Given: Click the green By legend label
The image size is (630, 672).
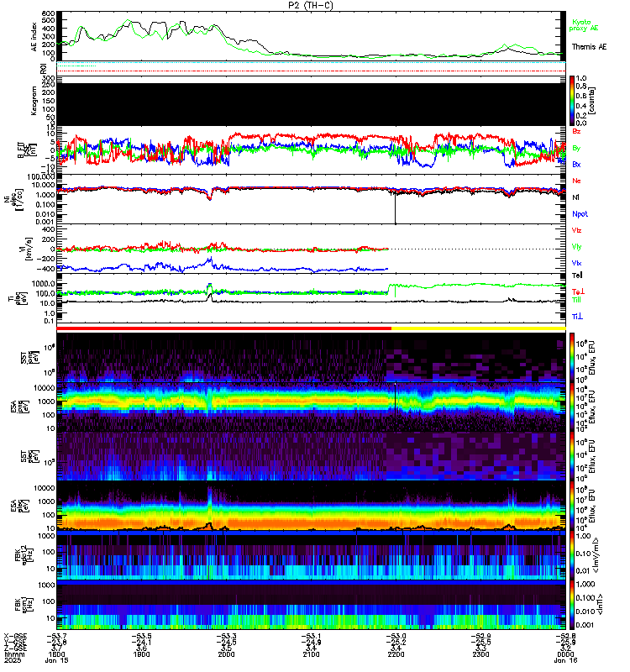Looking at the screenshot, I should pos(576,148).
